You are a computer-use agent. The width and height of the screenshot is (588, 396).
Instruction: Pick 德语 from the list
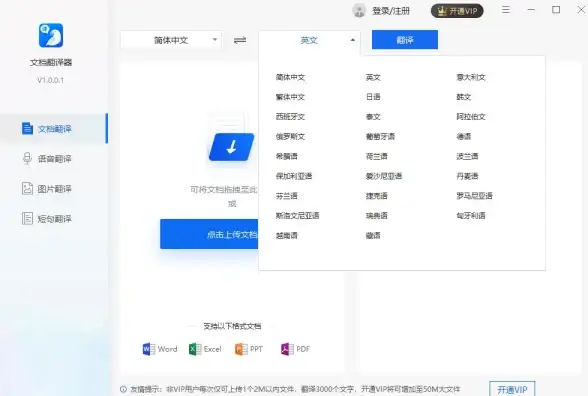coord(464,136)
